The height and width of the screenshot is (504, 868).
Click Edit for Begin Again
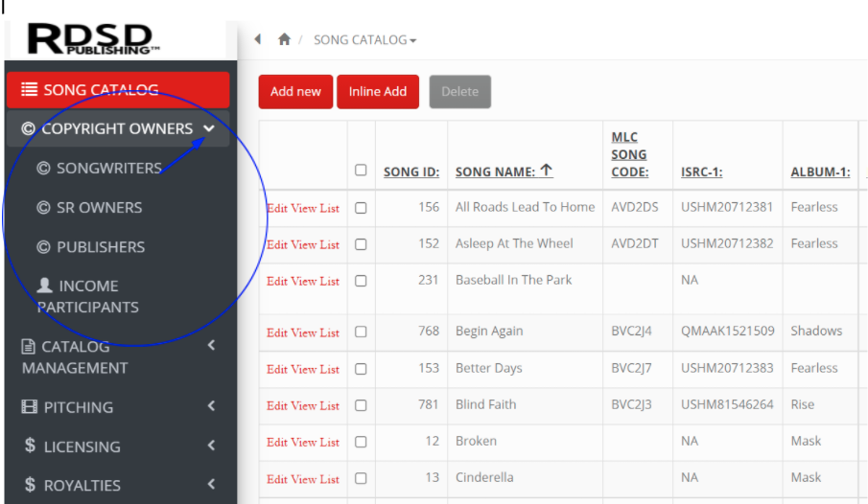click(277, 333)
